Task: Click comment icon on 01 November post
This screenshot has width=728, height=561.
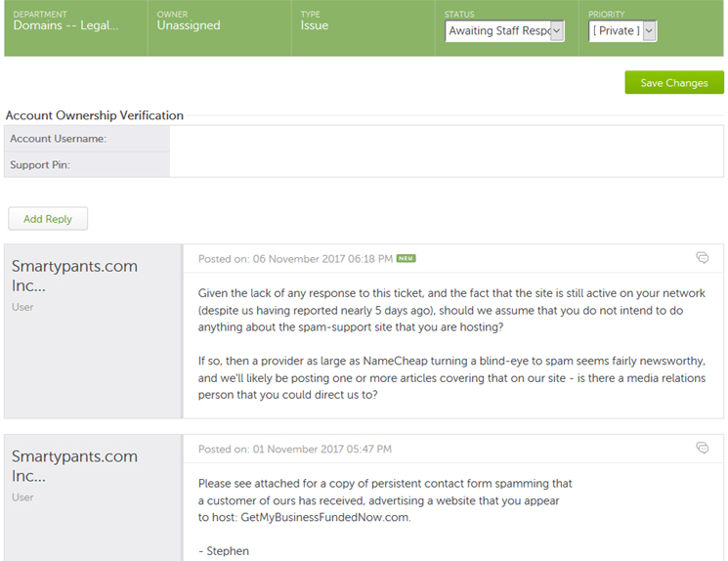Action: [702, 449]
